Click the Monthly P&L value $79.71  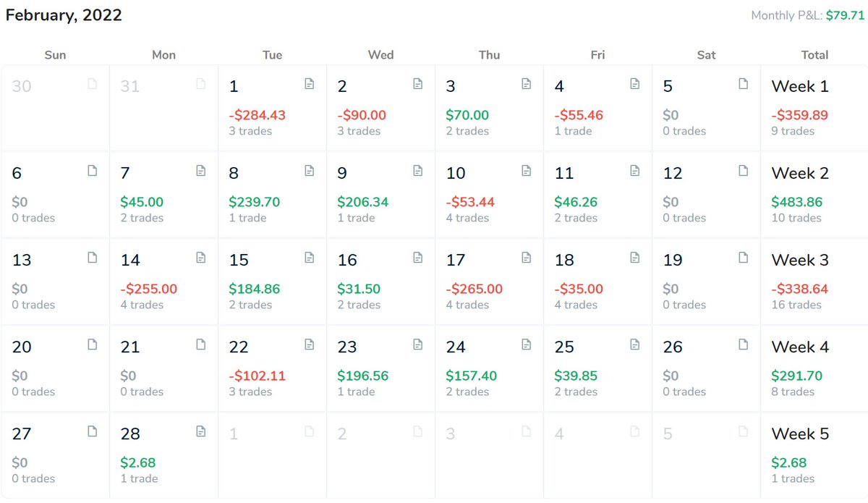point(846,15)
